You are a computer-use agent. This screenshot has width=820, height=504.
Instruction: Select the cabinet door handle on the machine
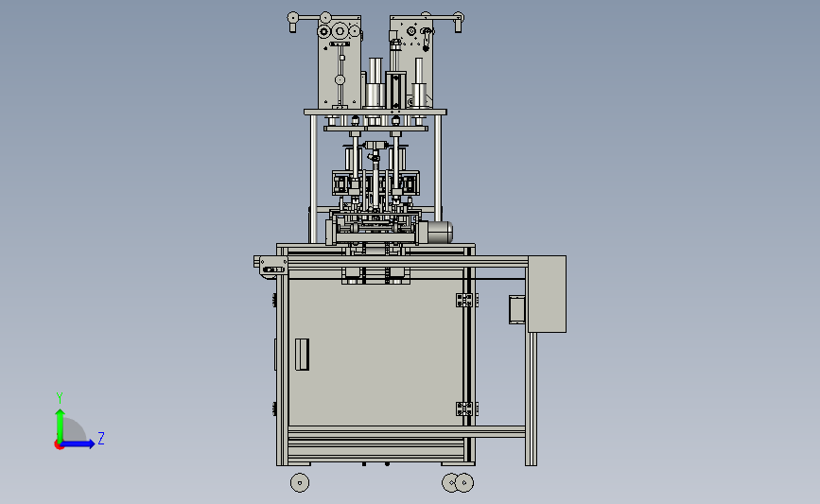pyautogui.click(x=302, y=355)
